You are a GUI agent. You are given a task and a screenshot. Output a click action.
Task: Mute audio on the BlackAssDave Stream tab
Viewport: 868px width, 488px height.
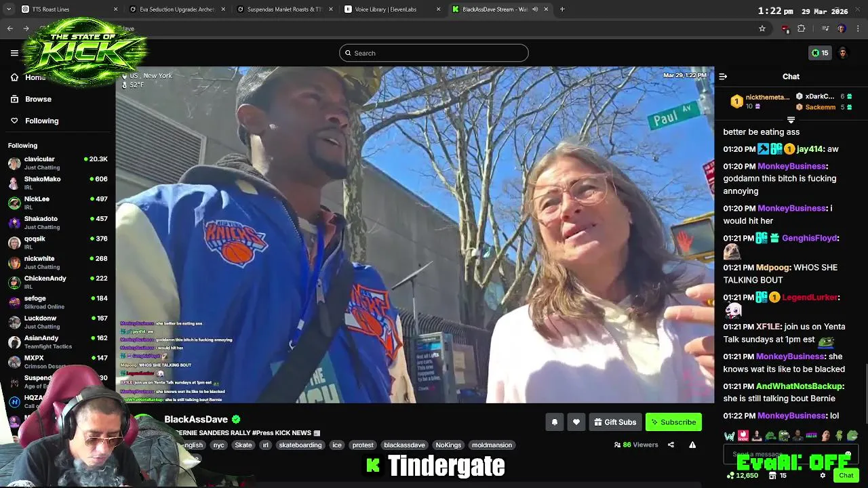tap(535, 9)
